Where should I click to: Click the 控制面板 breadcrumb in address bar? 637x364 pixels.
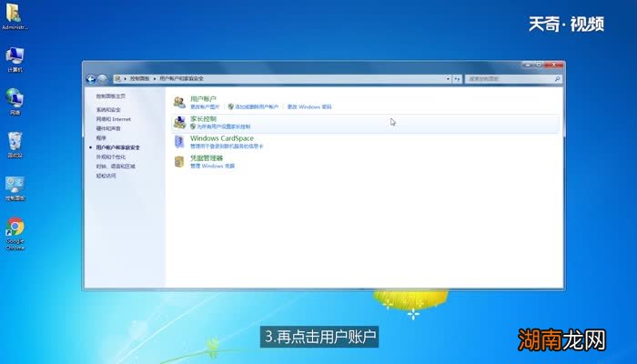pyautogui.click(x=139, y=78)
